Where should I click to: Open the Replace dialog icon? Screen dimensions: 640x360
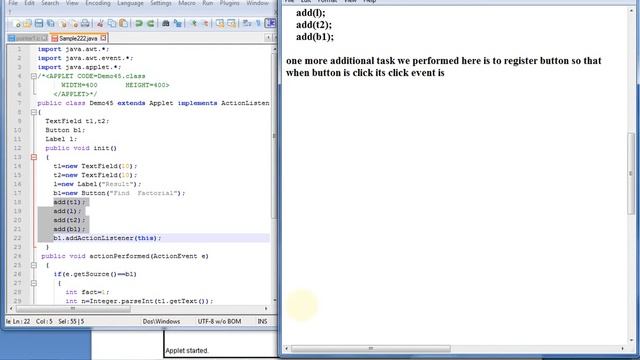coord(178,24)
